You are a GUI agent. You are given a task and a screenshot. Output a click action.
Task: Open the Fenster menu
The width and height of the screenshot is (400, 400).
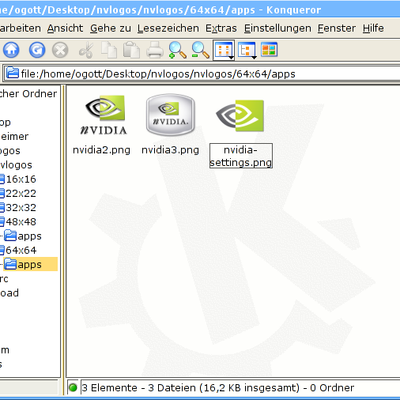point(336,28)
